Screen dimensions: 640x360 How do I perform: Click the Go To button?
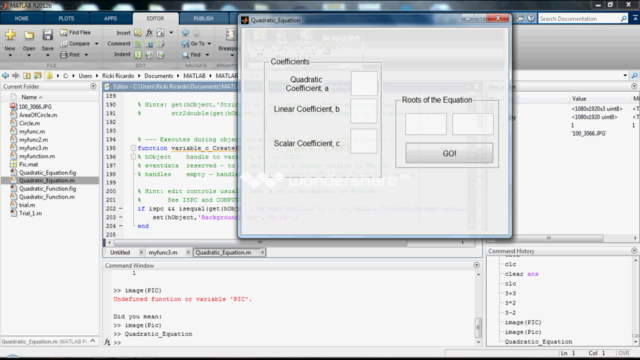[x=196, y=43]
